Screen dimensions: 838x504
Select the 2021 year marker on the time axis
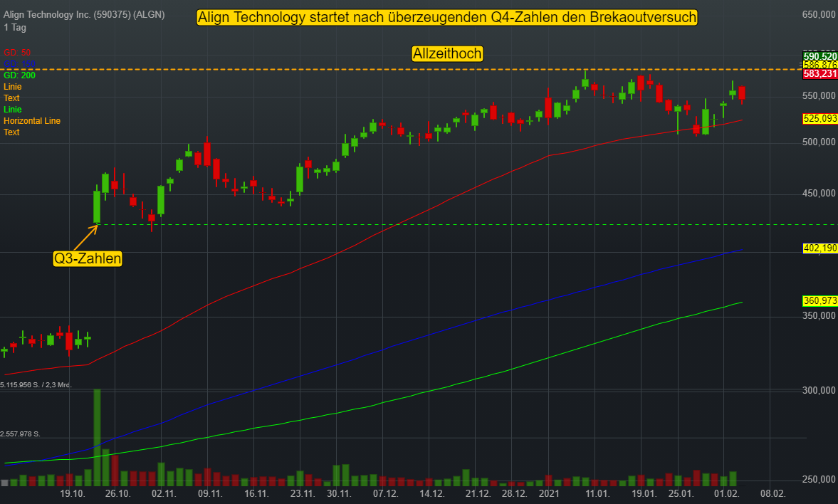[x=549, y=493]
